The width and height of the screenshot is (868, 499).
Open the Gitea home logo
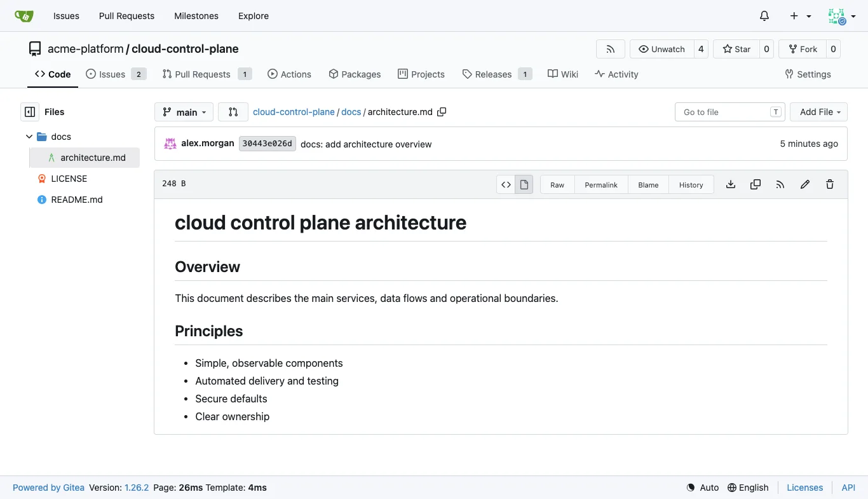pos(24,16)
